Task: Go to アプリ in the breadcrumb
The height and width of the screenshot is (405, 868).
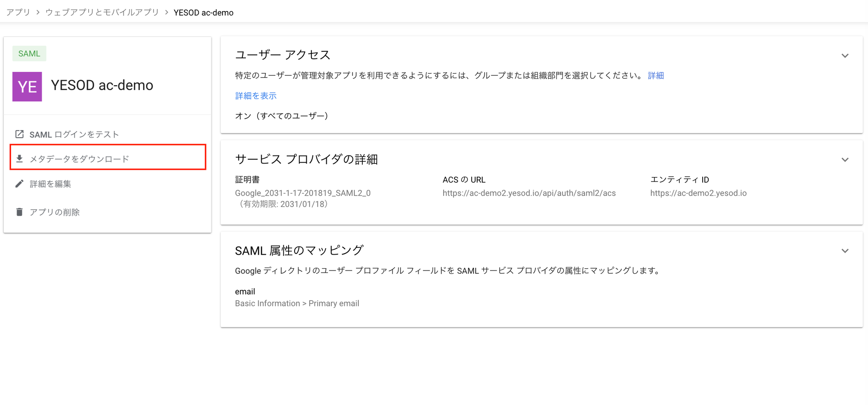Action: click(x=18, y=12)
